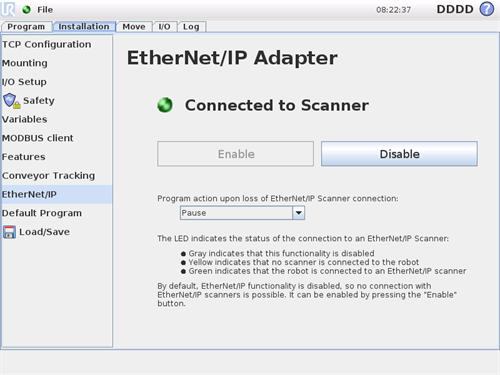Select EtherNet/IP in the sidebar
The image size is (500, 375).
57,194
